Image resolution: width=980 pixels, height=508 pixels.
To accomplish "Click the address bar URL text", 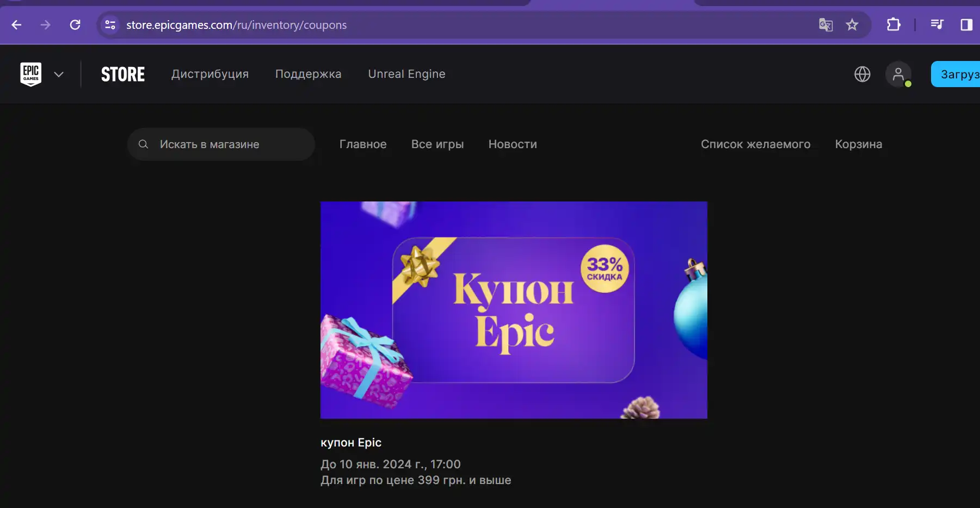I will coord(237,25).
